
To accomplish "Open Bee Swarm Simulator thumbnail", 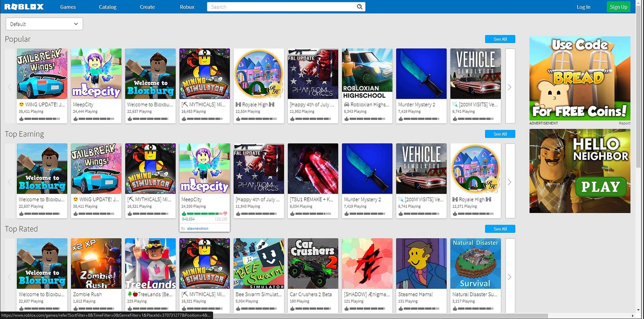I will (259, 263).
